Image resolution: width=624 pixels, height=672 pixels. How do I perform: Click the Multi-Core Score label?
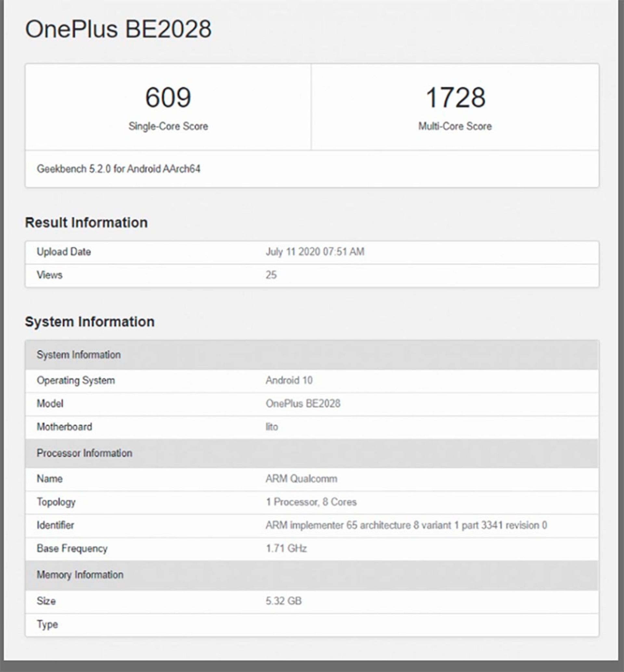tap(455, 126)
